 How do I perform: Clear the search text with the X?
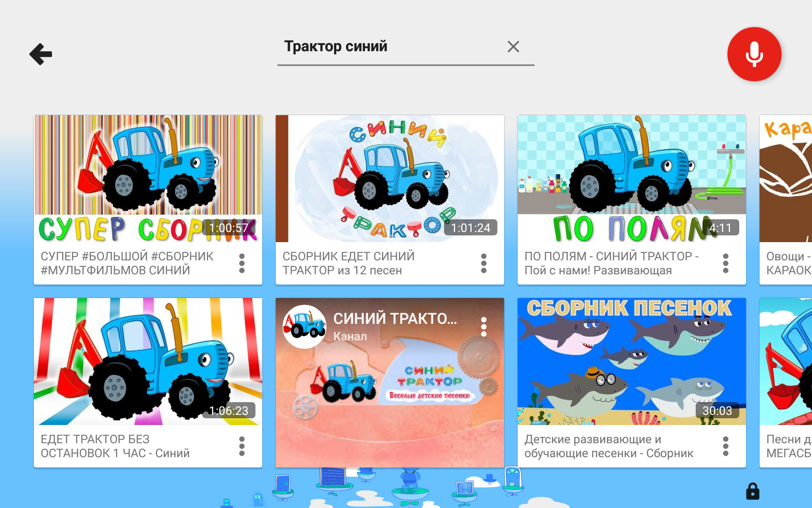point(513,47)
